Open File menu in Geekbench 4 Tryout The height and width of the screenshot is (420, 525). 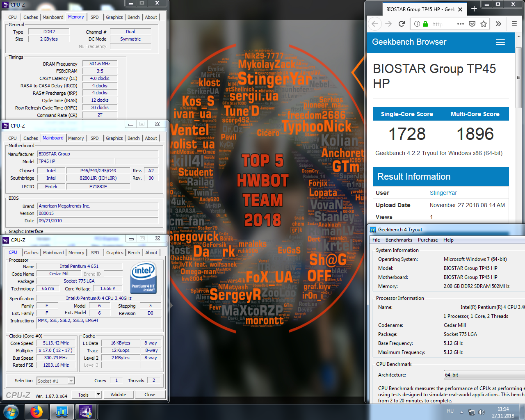376,240
